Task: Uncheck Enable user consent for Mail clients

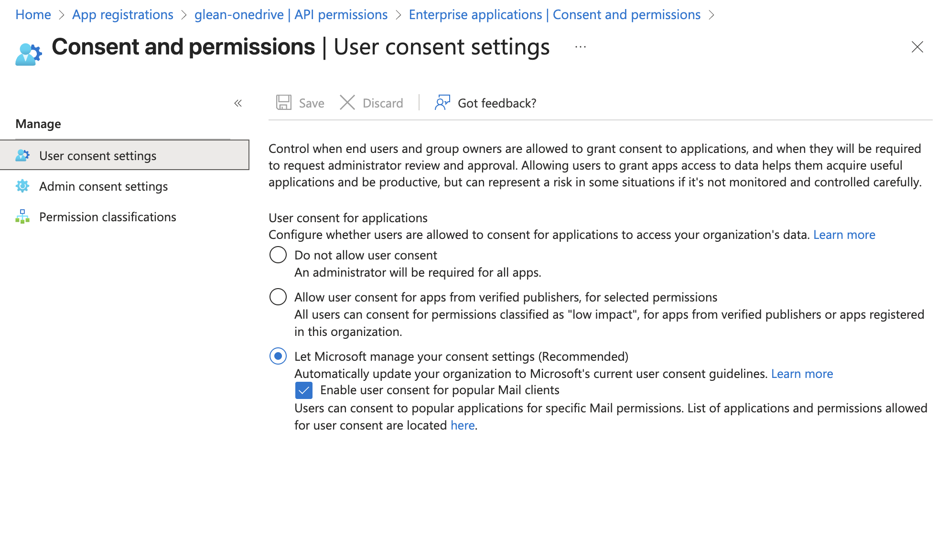Action: [x=304, y=390]
